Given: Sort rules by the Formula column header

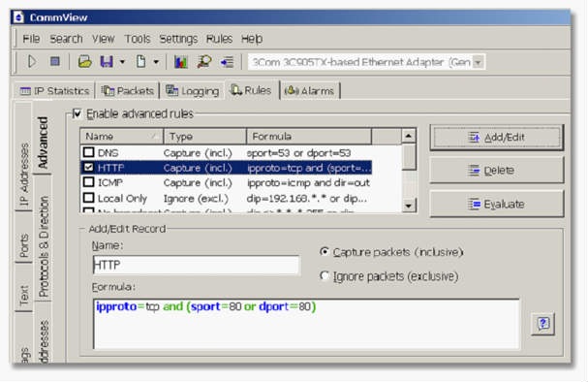Looking at the screenshot, I should point(309,136).
